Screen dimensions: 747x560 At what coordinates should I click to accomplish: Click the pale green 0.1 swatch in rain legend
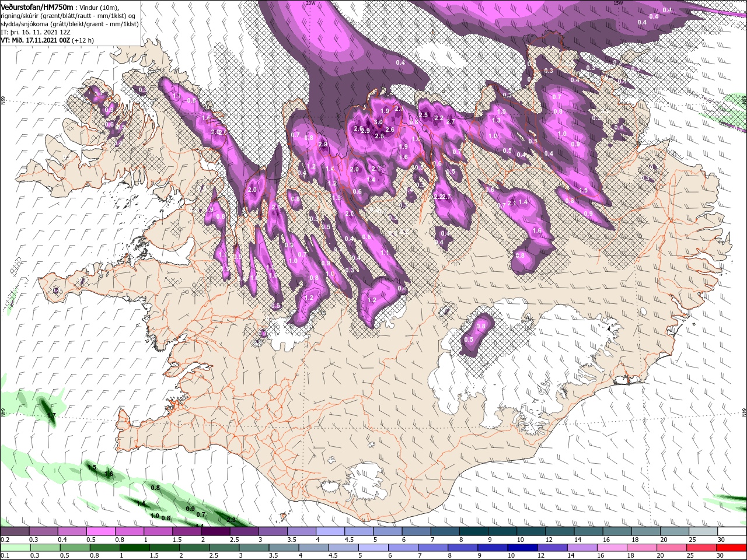15,548
